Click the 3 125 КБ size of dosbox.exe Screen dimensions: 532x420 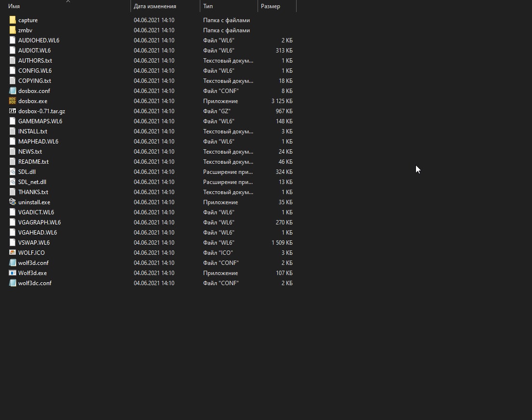tap(282, 101)
